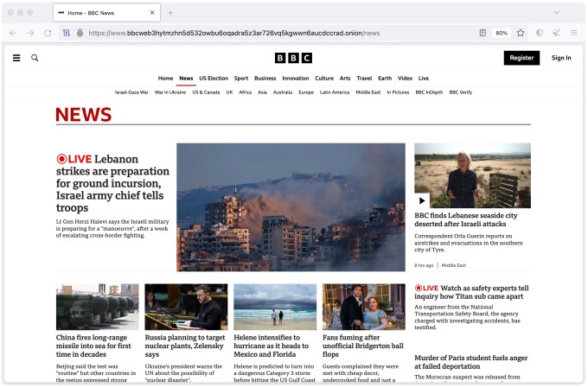Image resolution: width=588 pixels, height=387 pixels.
Task: Open the LIVE Lebanon strikes headline
Action: 112,183
